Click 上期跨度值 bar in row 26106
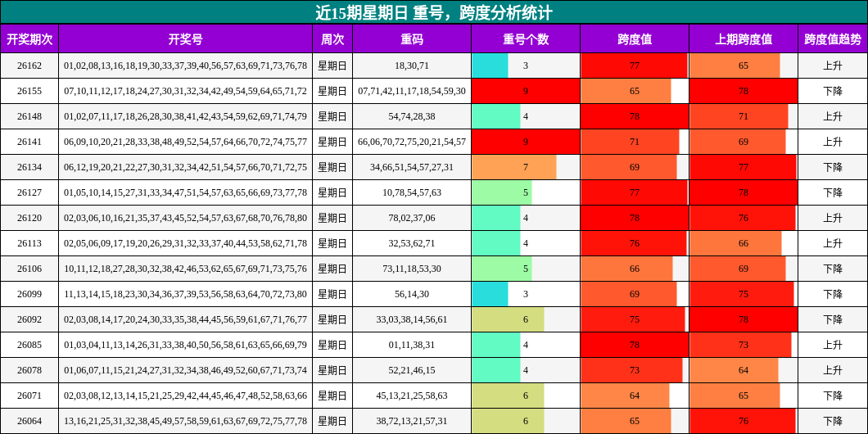Viewport: 868px width, 434px height. 737,269
